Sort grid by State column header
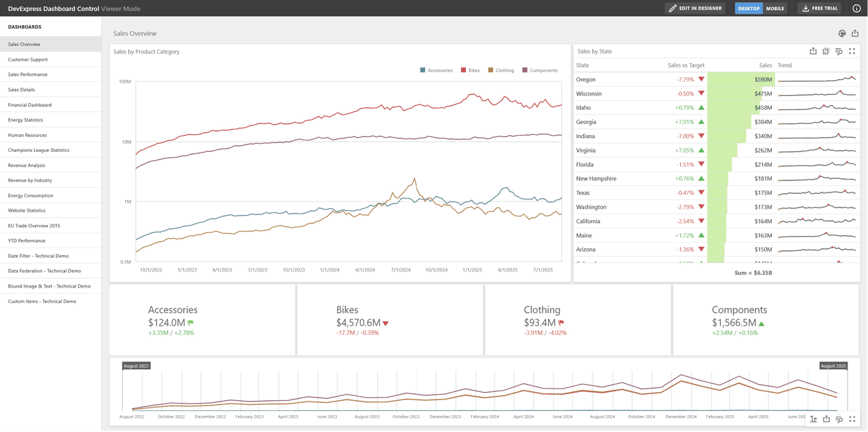 583,66
